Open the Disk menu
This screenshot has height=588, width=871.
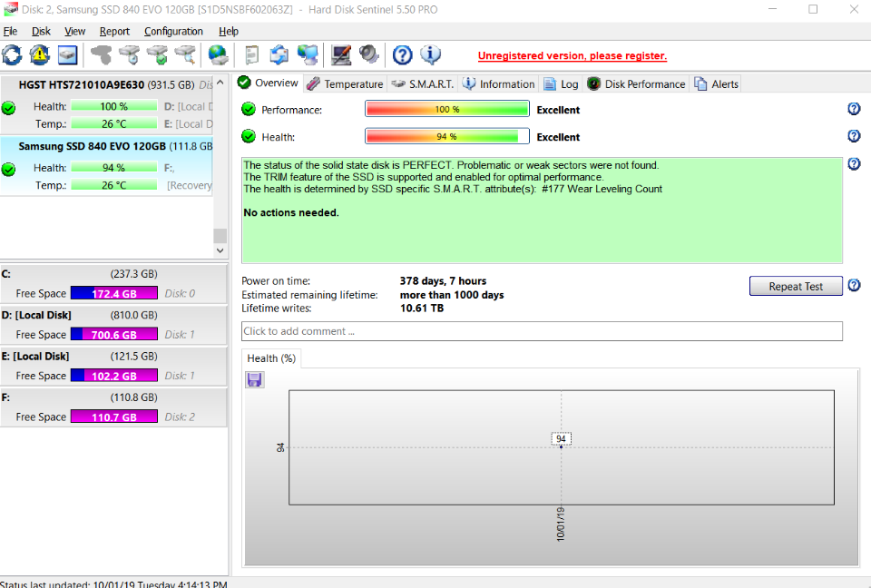click(x=41, y=31)
